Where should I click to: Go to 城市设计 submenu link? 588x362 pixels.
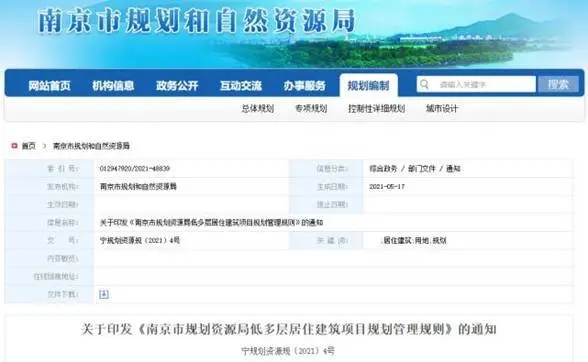(x=442, y=109)
